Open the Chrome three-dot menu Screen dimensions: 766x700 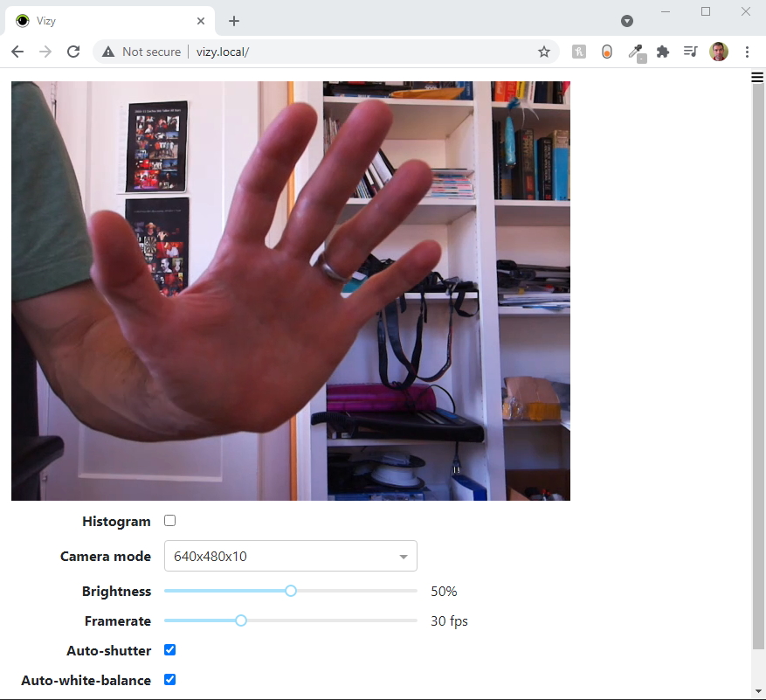[x=748, y=52]
